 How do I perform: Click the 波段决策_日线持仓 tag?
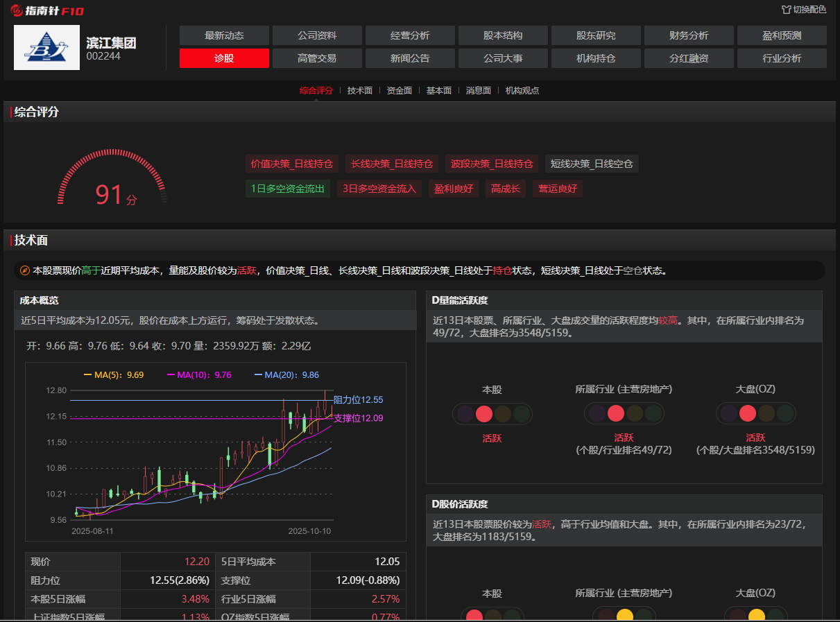tap(492, 164)
